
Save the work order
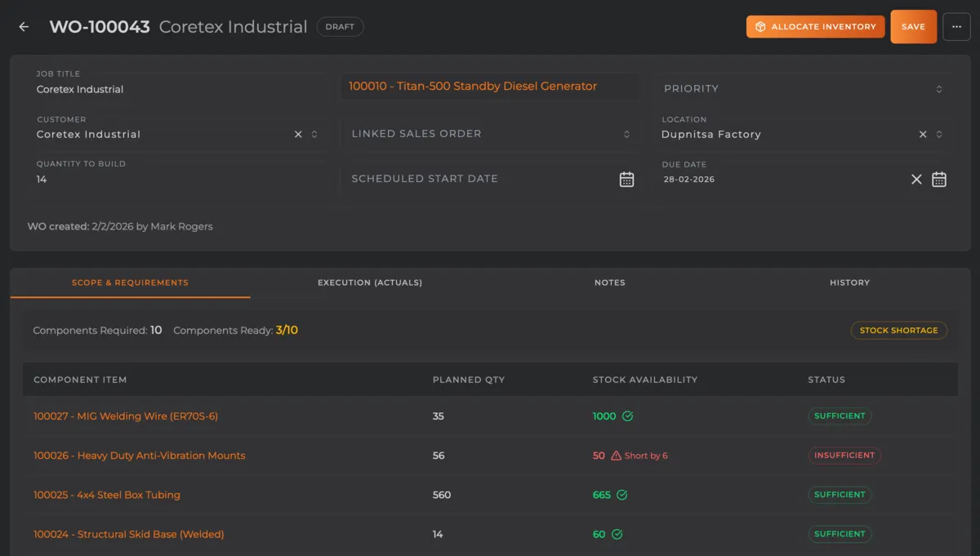coord(913,26)
